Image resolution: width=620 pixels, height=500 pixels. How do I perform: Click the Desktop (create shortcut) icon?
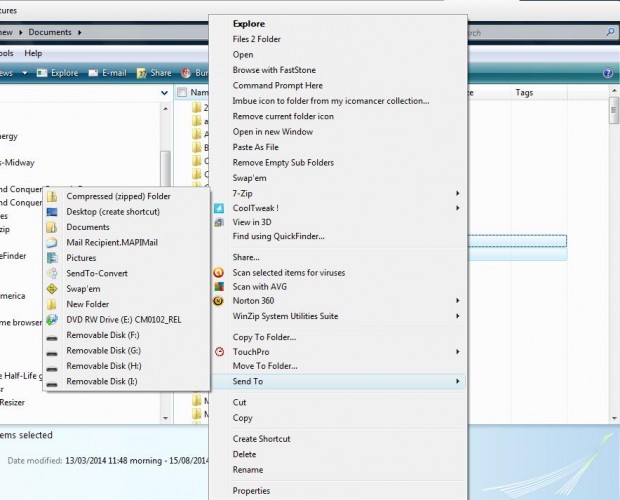pyautogui.click(x=52, y=212)
